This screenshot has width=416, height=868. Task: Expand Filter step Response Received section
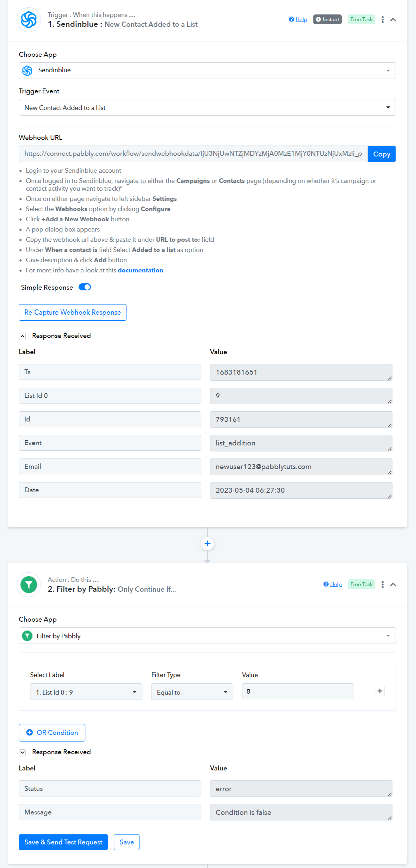(x=23, y=752)
